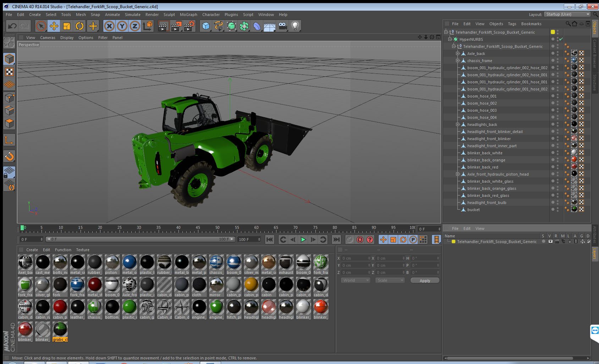Open the Simulate menu
The height and width of the screenshot is (364, 599).
point(133,15)
